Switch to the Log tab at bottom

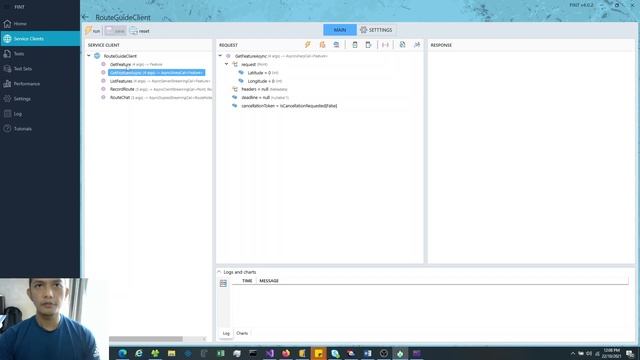pos(226,333)
